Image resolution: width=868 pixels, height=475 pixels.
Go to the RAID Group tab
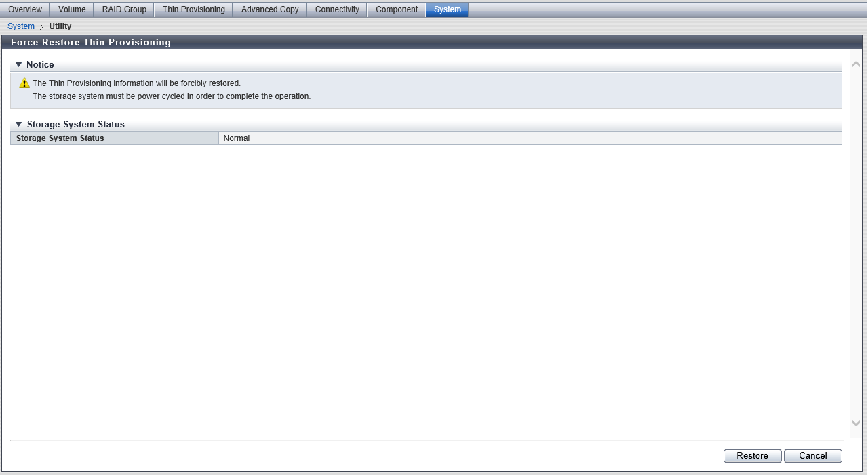124,9
